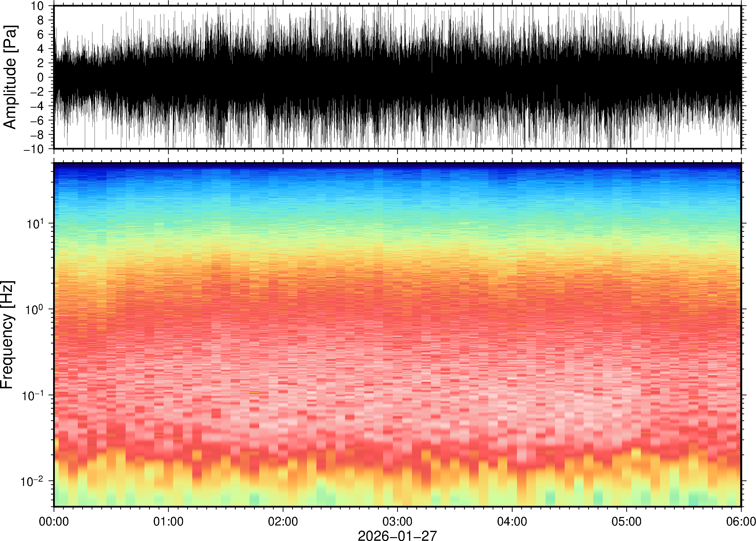This screenshot has height=541, width=756.
Task: Click the 03:00 time axis label
Action: pos(397,521)
